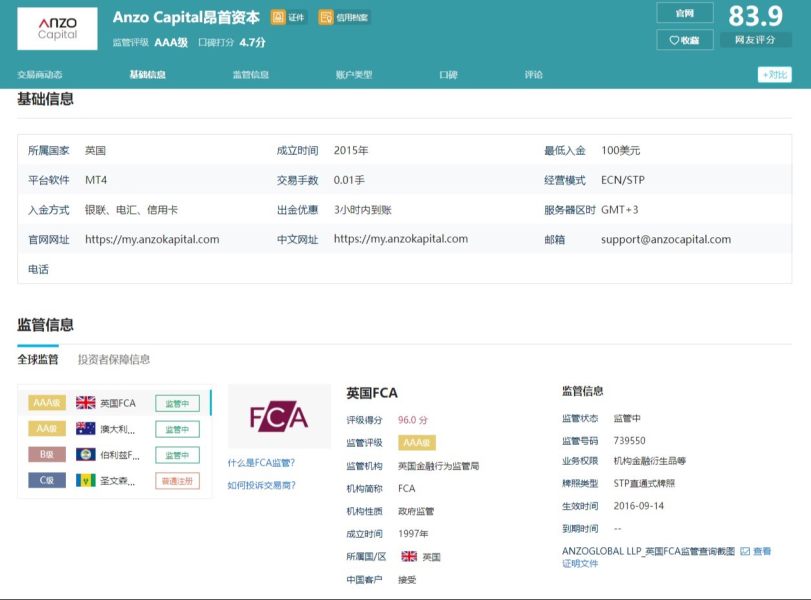Viewport: 811px width, 600px height.
Task: Click the GMT+3 server timezone value
Action: coord(620,209)
